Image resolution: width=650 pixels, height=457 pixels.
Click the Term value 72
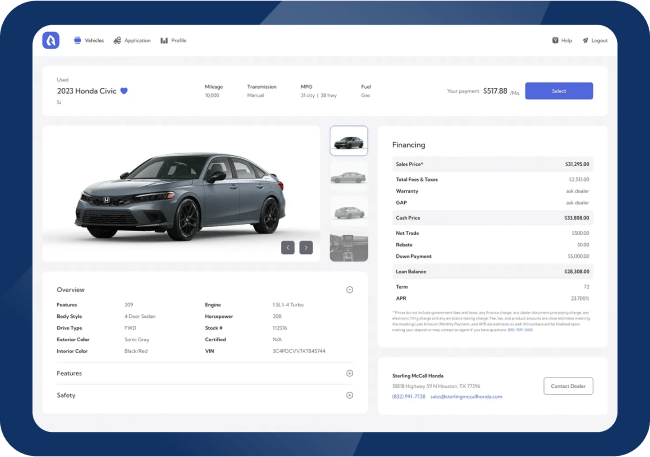pos(587,287)
